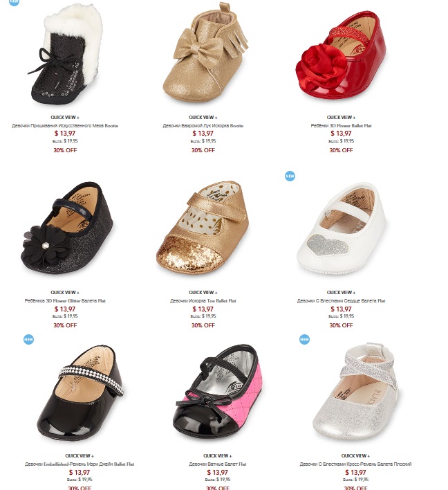
Task: Open Quick View for black glitter flower flat
Action: (x=65, y=293)
